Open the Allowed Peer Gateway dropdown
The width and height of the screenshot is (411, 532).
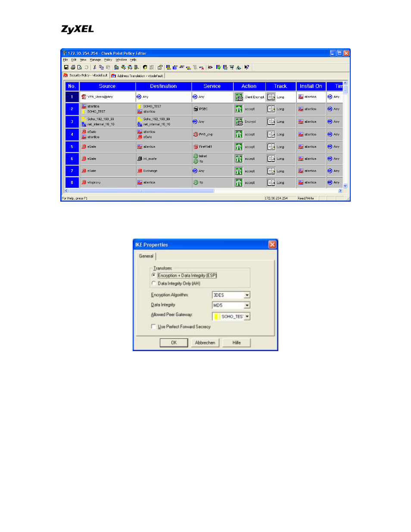coord(247,317)
